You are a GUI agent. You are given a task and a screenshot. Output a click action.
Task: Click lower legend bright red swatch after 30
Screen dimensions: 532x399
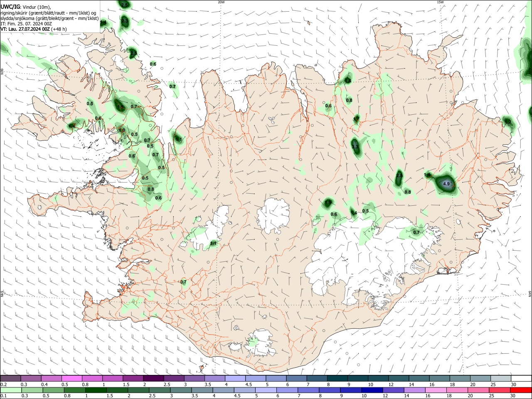point(521,390)
